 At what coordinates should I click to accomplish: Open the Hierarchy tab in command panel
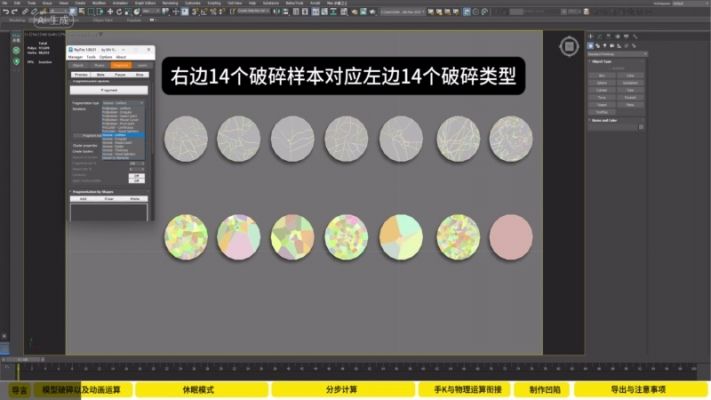click(x=609, y=36)
